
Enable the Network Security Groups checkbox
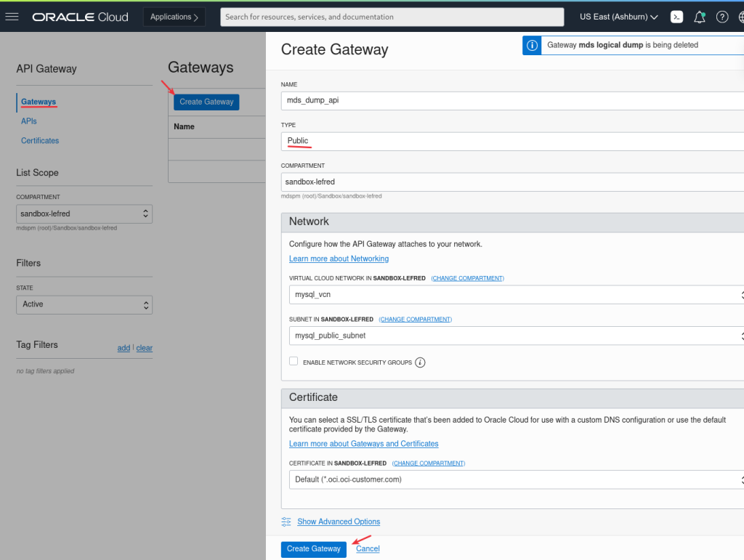(294, 360)
